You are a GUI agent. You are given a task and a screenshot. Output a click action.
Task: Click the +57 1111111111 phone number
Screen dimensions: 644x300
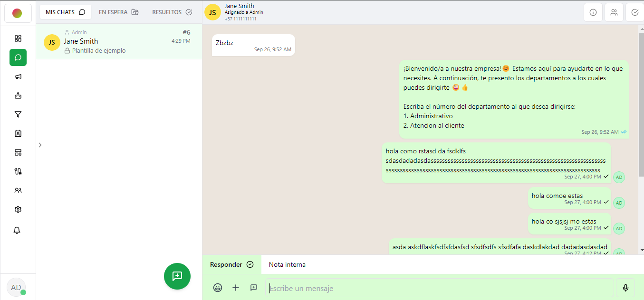click(240, 19)
